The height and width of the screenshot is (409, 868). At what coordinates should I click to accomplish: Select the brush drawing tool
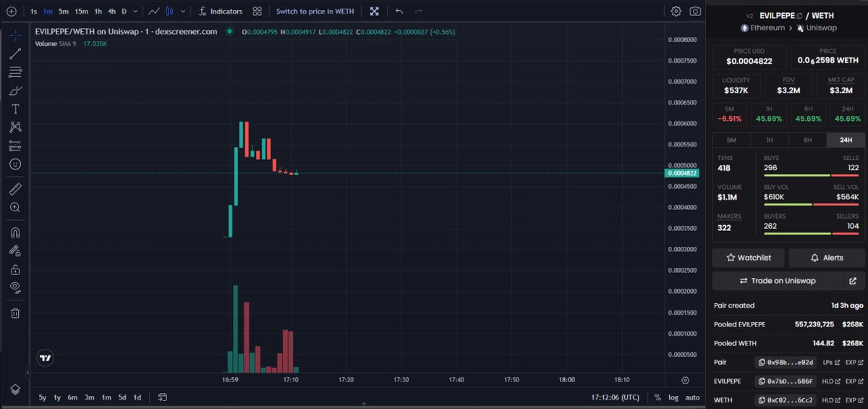click(x=15, y=90)
